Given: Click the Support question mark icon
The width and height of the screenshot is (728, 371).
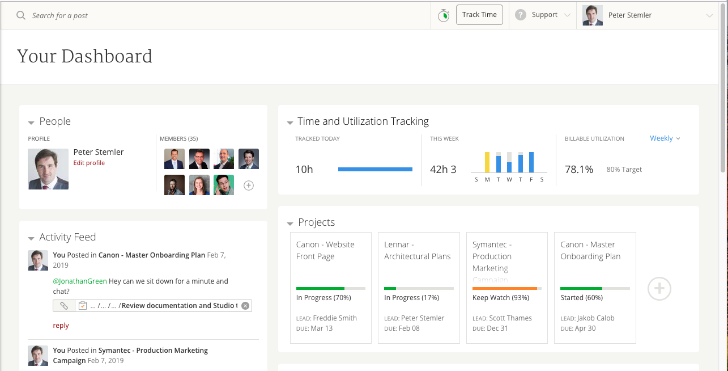Looking at the screenshot, I should pyautogui.click(x=520, y=15).
